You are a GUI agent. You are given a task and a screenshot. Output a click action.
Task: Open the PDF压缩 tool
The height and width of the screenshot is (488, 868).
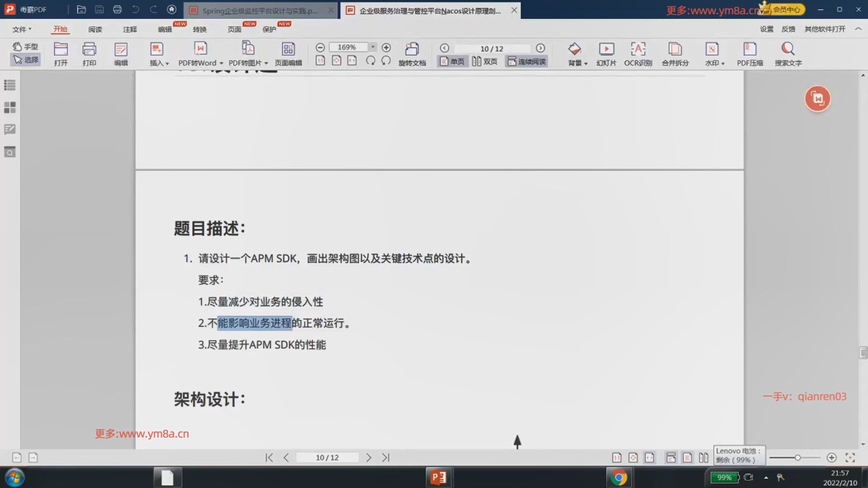[750, 49]
